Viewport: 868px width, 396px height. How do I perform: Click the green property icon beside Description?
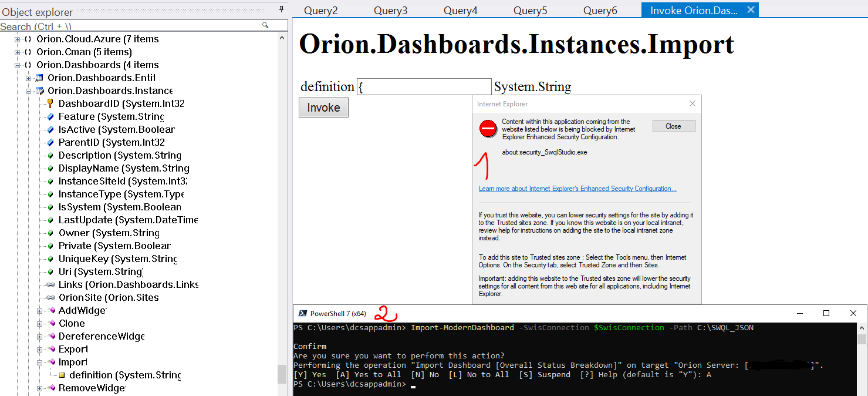[x=50, y=156]
